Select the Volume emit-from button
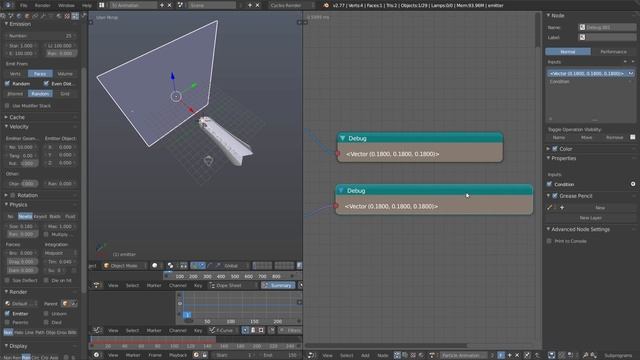 tap(65, 73)
